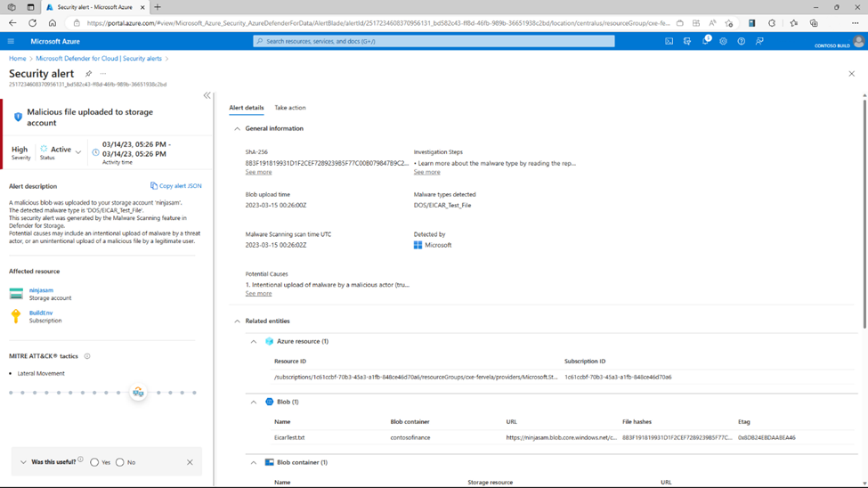The width and height of the screenshot is (868, 488).
Task: Open the Help question mark icon
Action: [742, 41]
